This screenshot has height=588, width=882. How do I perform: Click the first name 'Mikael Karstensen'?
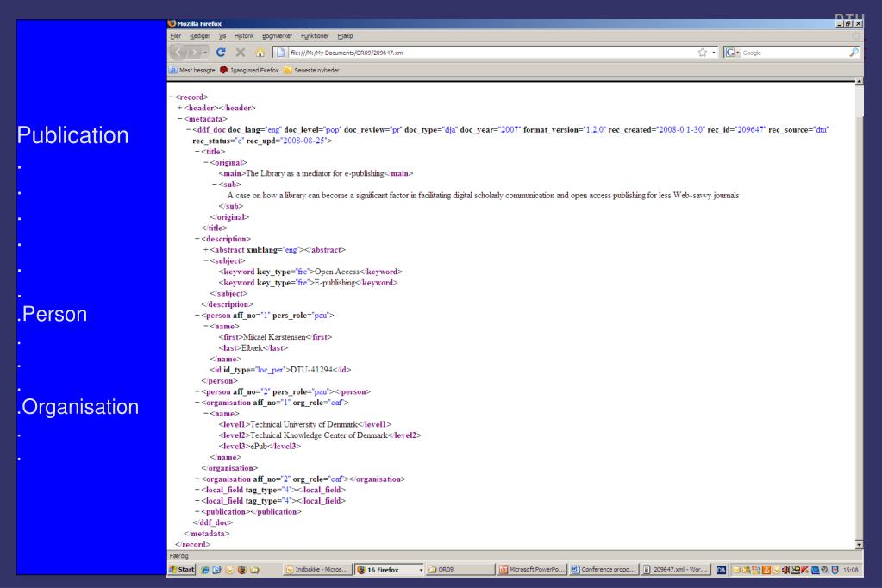[274, 337]
